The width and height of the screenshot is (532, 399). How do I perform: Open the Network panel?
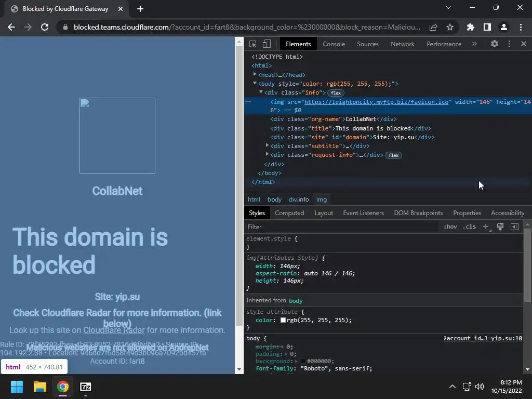tap(403, 44)
